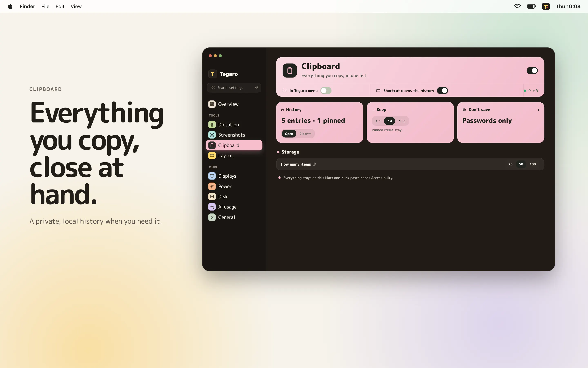Viewport: 588px width, 368px height.
Task: Click the keyboard icon beside Shortcut opens history
Action: pos(378,91)
